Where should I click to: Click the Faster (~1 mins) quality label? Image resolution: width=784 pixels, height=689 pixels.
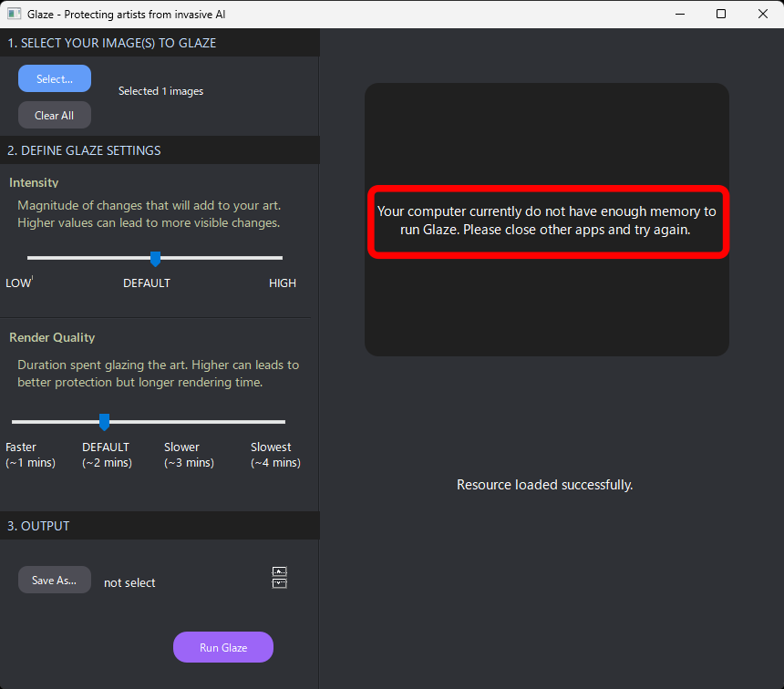[30, 455]
